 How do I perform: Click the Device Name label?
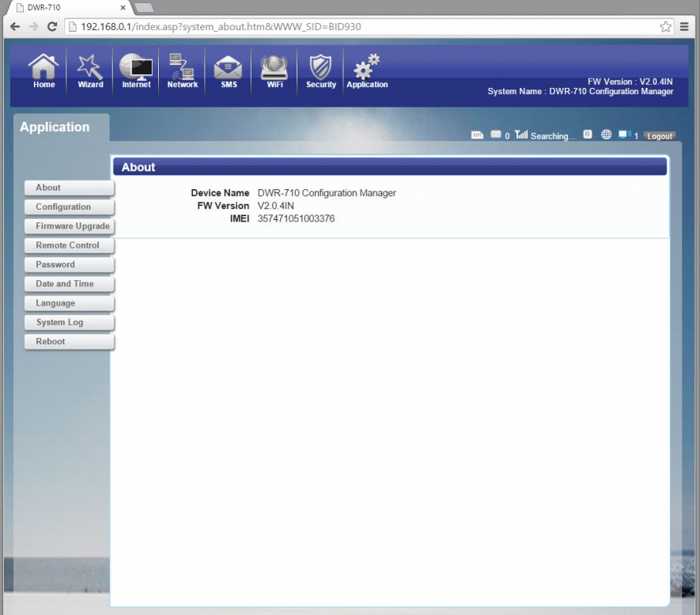220,193
